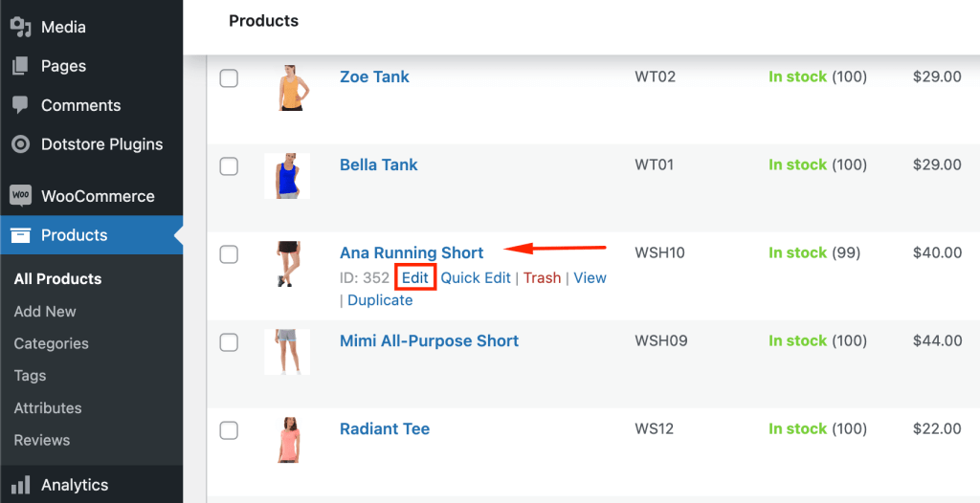
Task: Click the Comments speech bubble icon
Action: [x=21, y=105]
